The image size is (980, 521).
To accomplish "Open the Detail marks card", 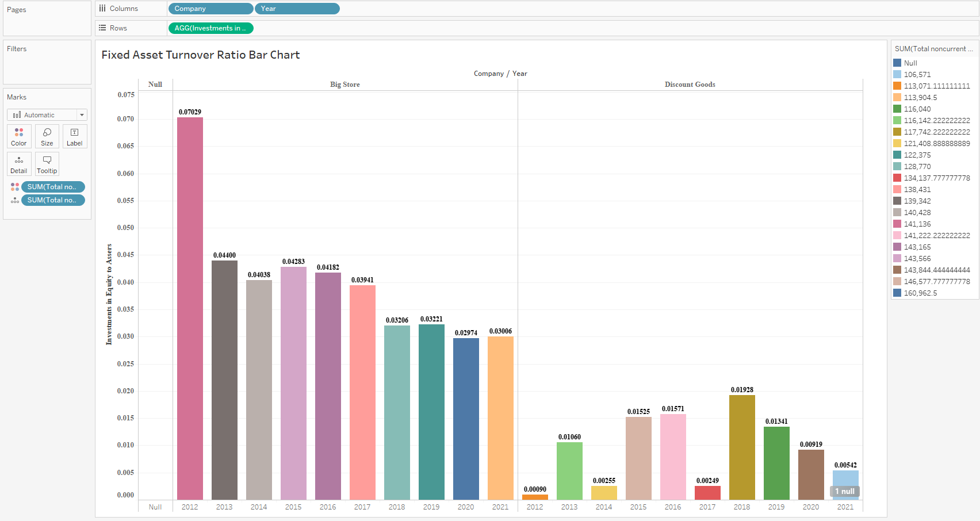I will point(19,164).
